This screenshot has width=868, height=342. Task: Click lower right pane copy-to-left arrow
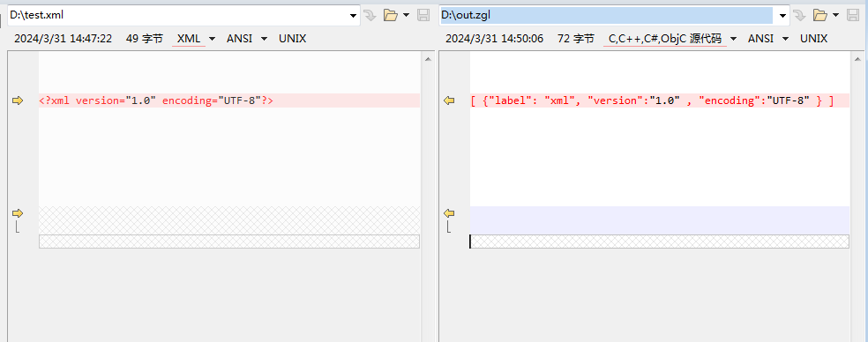tap(449, 213)
